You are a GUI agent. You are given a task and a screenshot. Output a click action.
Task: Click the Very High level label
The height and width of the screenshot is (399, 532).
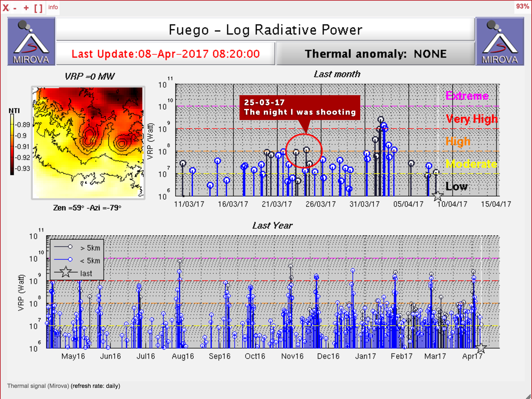[x=472, y=119]
